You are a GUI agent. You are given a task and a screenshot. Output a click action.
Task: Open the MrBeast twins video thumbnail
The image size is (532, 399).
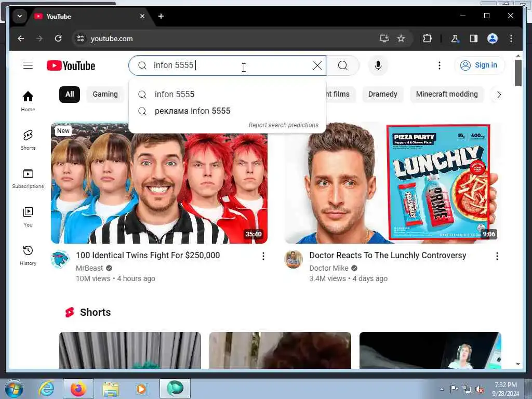(159, 183)
